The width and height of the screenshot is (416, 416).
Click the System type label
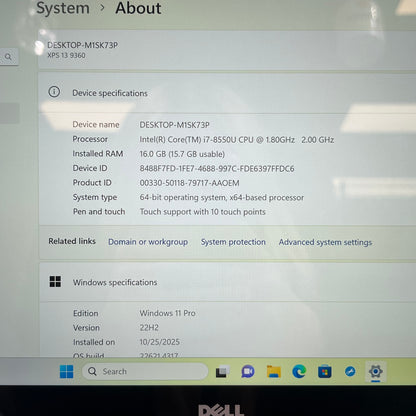point(95,197)
